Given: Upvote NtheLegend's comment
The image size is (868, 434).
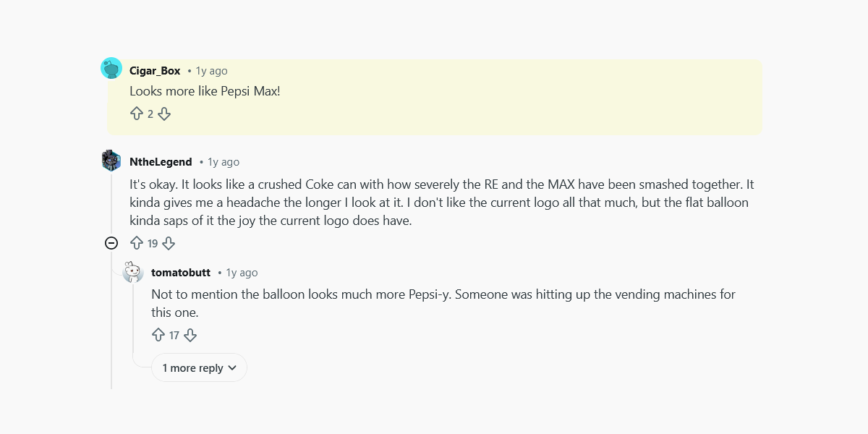Looking at the screenshot, I should point(137,243).
